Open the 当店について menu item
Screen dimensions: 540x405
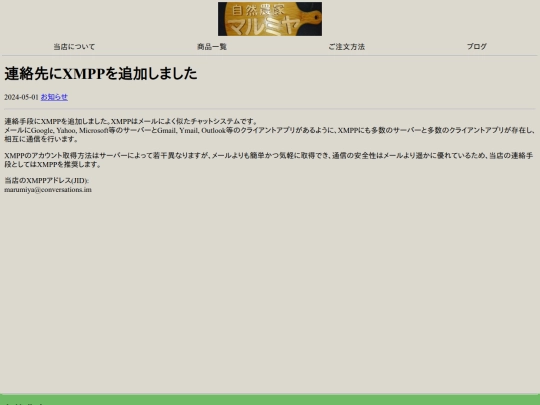[74, 47]
